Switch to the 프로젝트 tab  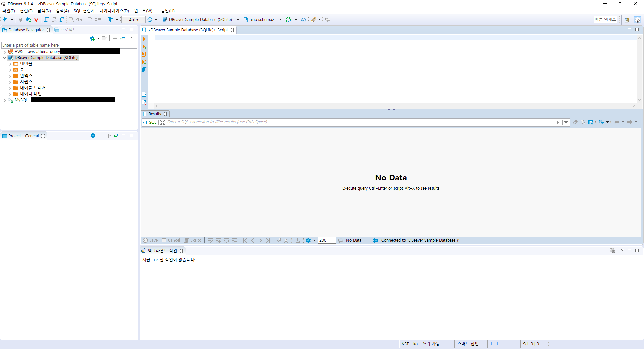(66, 30)
